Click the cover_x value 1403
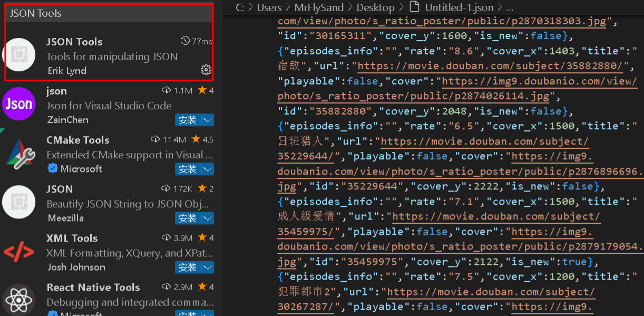This screenshot has height=316, width=644. (563, 51)
